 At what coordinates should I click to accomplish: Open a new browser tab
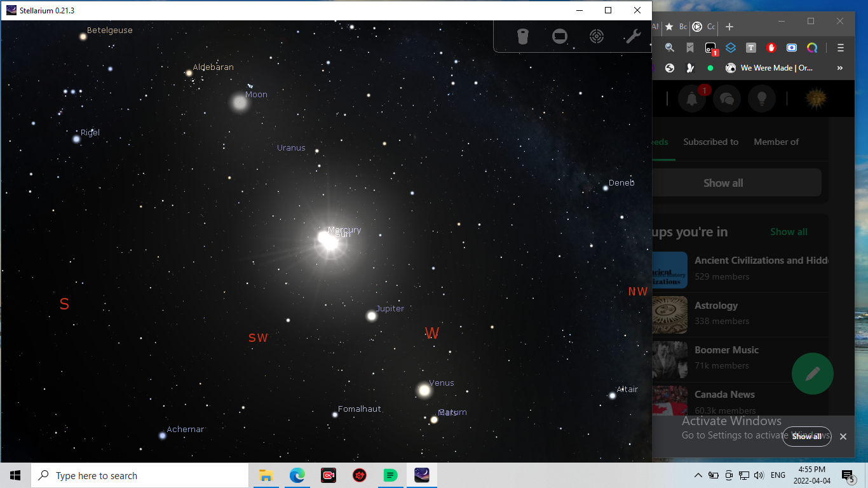tap(729, 27)
